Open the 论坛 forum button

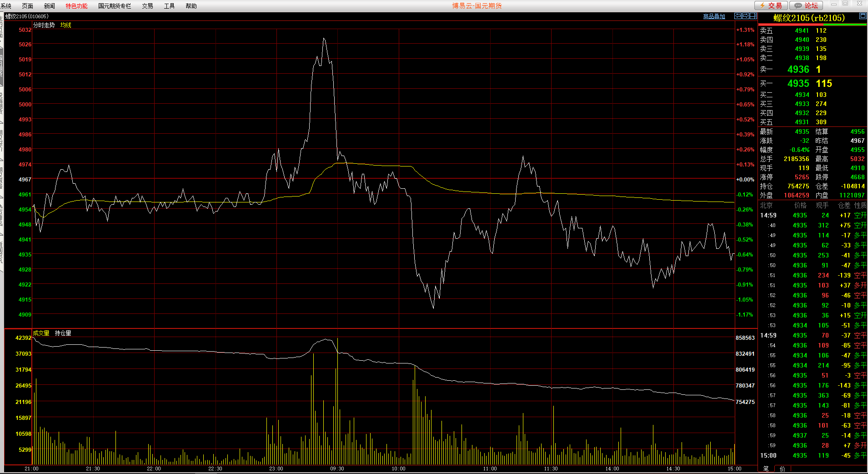[806, 5]
